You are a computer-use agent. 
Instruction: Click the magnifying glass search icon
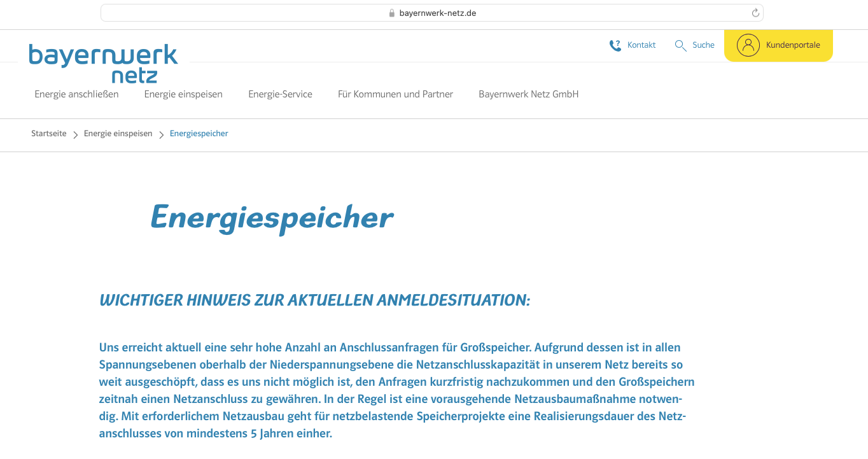[680, 45]
